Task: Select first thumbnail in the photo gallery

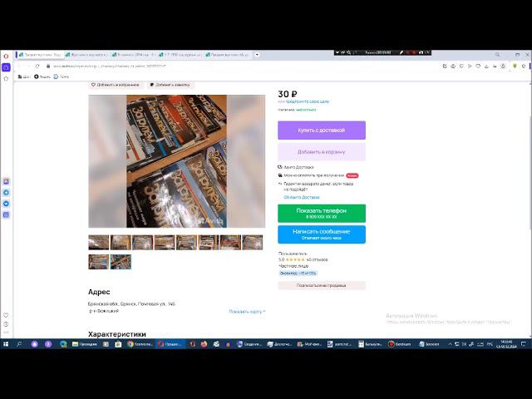Action: [99, 243]
